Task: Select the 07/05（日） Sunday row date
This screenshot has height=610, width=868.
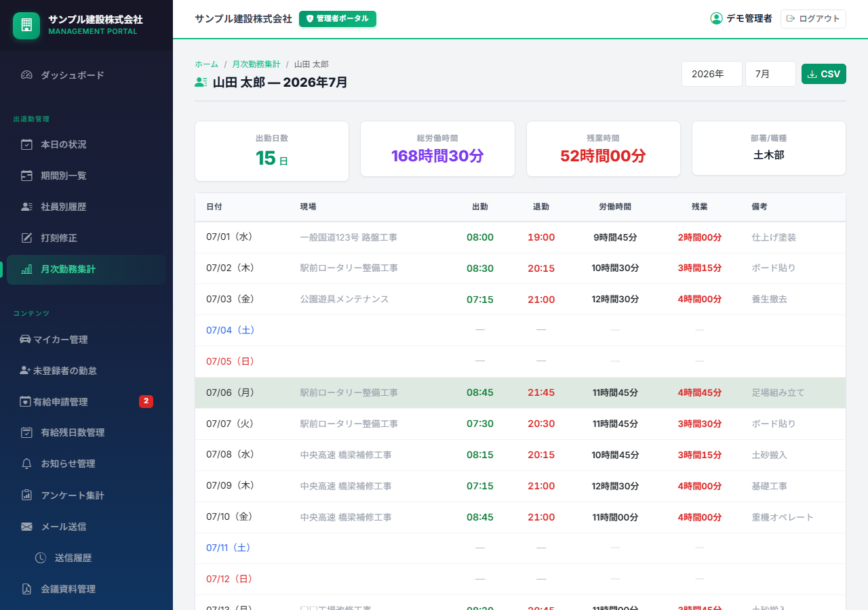Action: point(231,361)
